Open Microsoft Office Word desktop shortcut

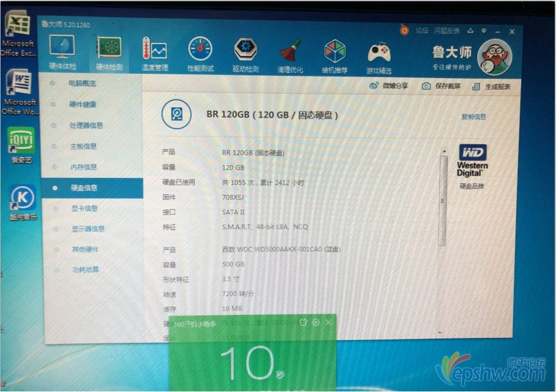[x=20, y=92]
